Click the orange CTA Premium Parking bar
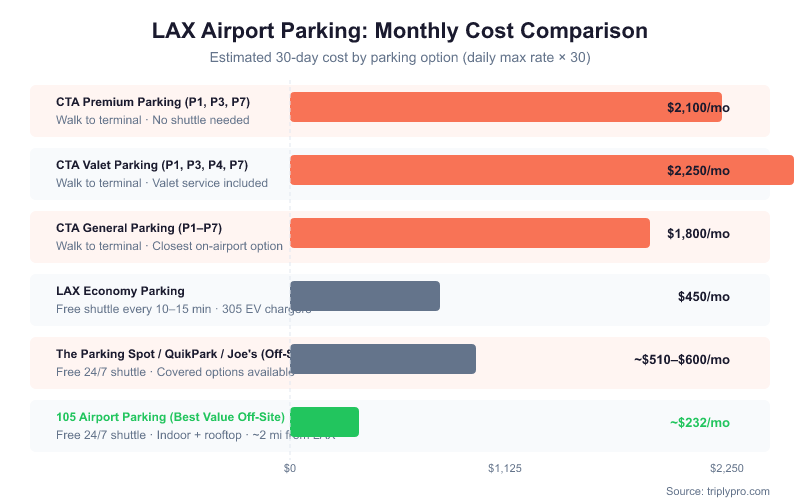Screen dimensions: 800x500 (480, 107)
